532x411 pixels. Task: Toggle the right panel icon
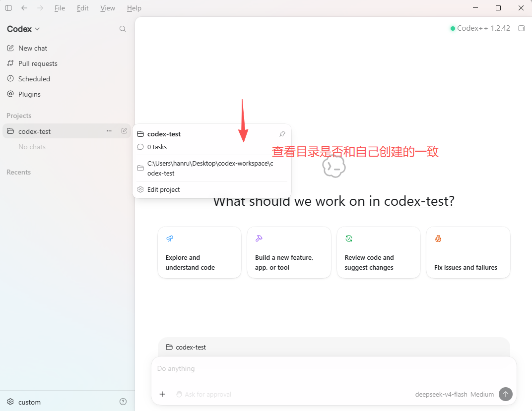click(522, 28)
